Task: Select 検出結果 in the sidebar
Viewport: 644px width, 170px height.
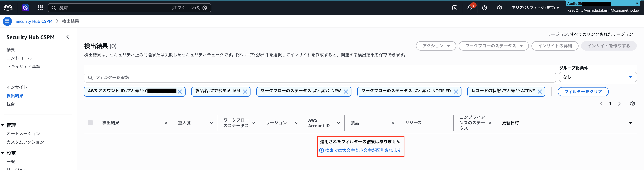Action: [x=15, y=96]
